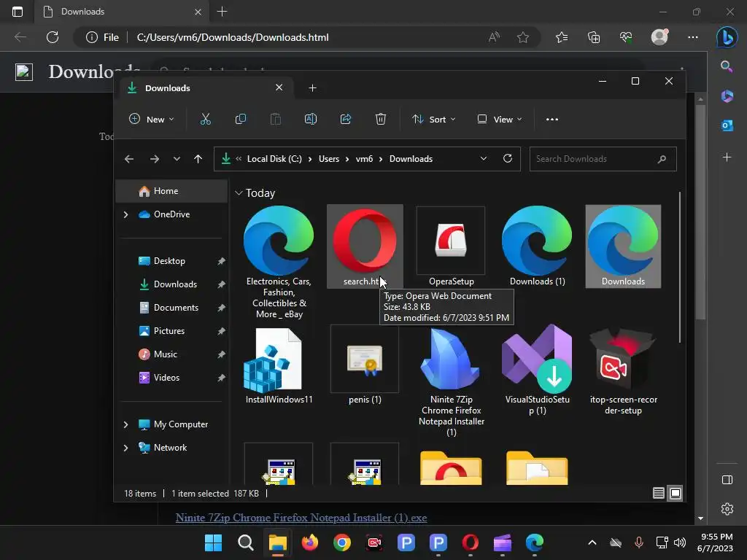Click the Share icon in File Explorer toolbar
747x560 pixels.
(345, 119)
